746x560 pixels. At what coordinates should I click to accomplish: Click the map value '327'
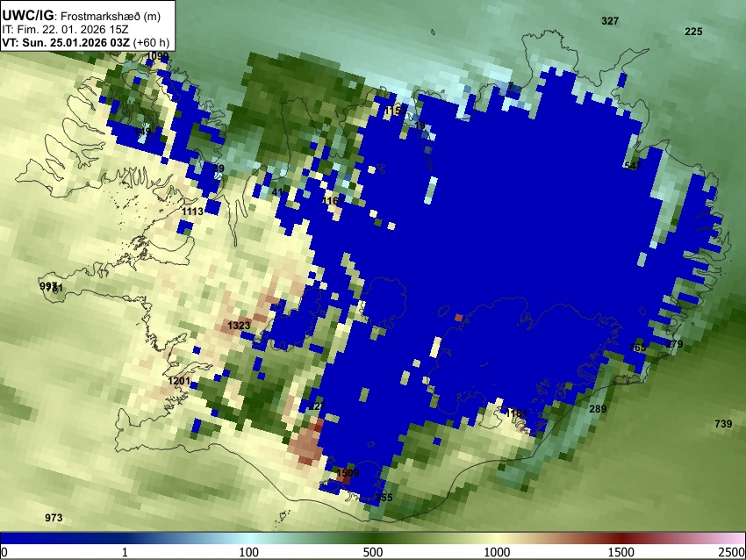click(x=610, y=21)
